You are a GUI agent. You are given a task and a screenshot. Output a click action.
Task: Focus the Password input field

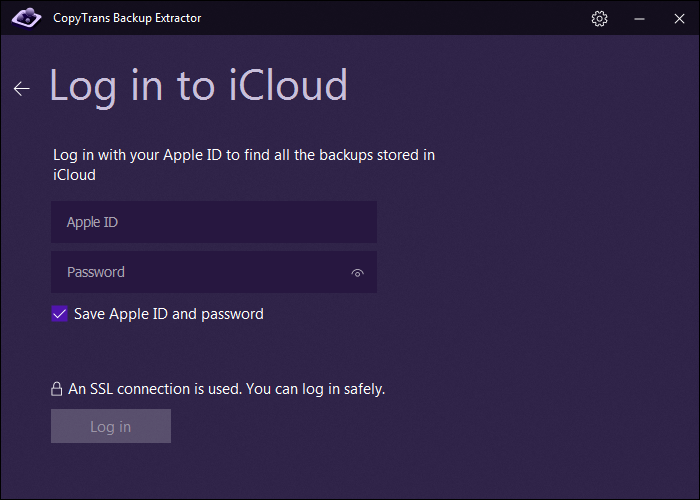pyautogui.click(x=214, y=272)
